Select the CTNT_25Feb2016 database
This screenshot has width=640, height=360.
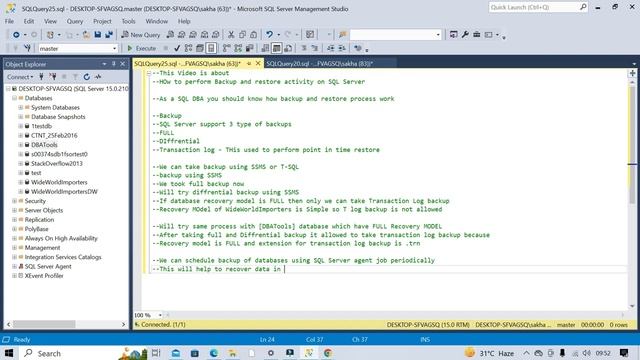click(54, 136)
